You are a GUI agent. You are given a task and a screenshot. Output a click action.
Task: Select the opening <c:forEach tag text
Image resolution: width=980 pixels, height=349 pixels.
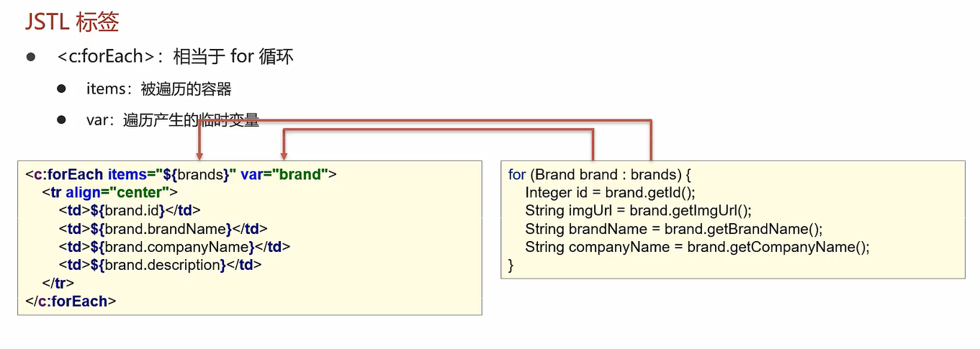point(64,174)
